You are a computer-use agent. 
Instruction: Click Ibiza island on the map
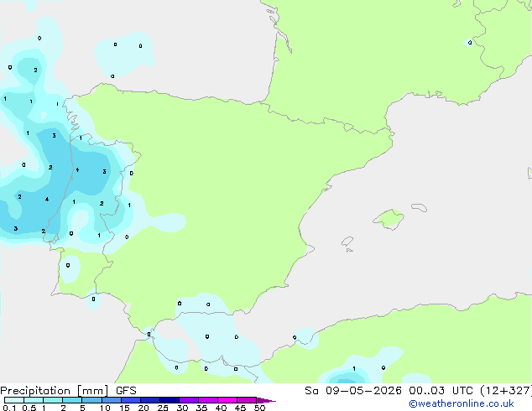[347, 242]
